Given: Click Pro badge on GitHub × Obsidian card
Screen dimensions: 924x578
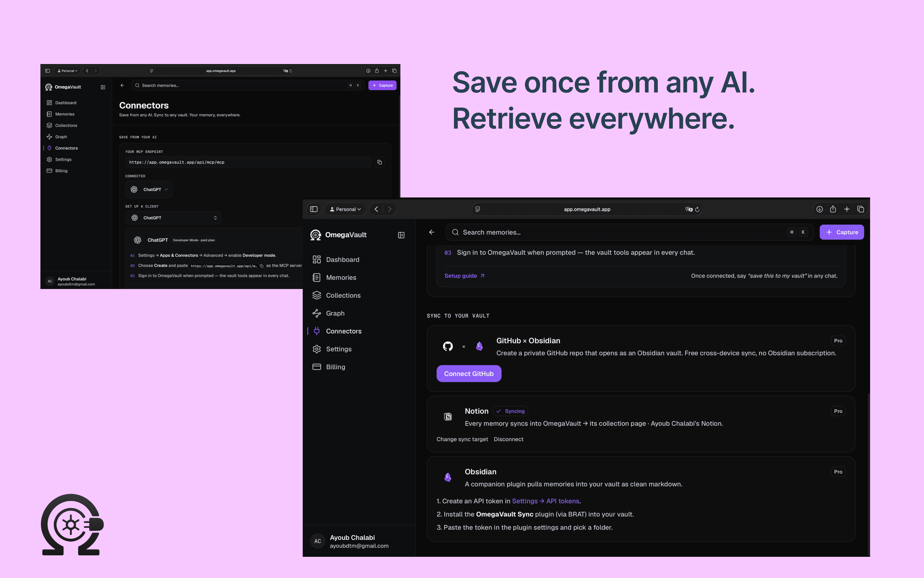Looking at the screenshot, I should [x=838, y=341].
